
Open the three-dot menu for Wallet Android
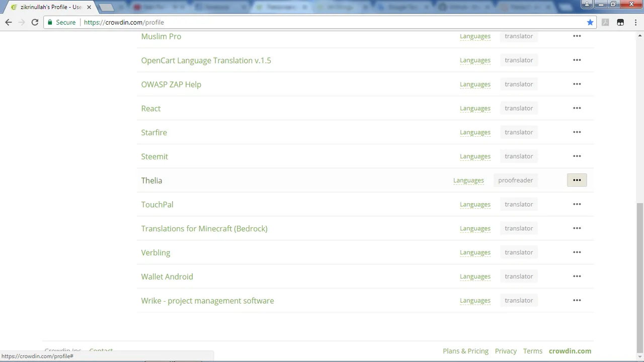click(577, 277)
